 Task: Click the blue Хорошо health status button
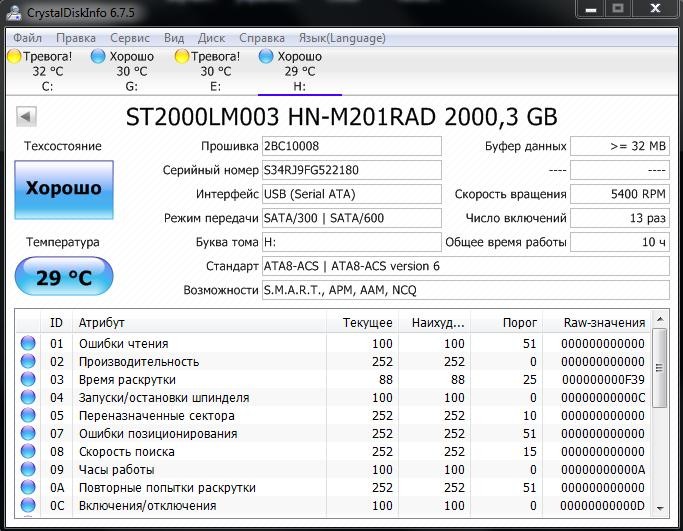64,189
